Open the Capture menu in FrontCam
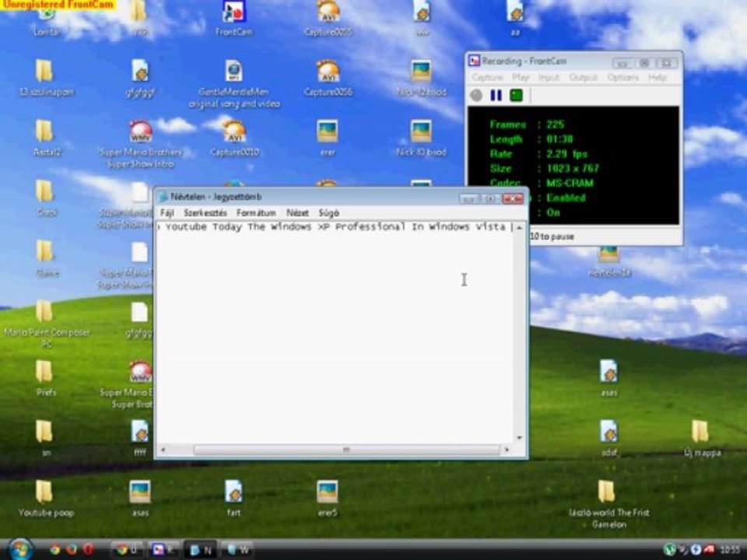The image size is (747, 560). click(x=487, y=77)
